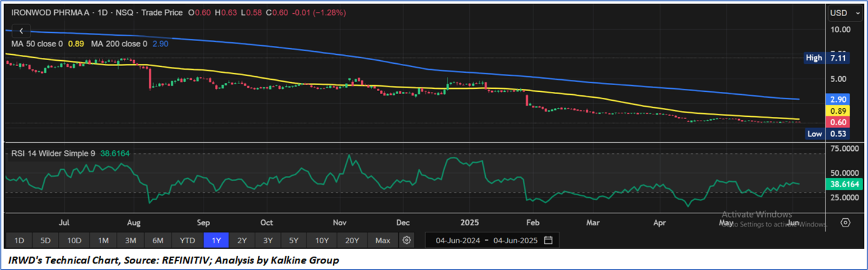Click the IRONWOD PHRMA A symbol title
The image size is (868, 270).
(49, 13)
